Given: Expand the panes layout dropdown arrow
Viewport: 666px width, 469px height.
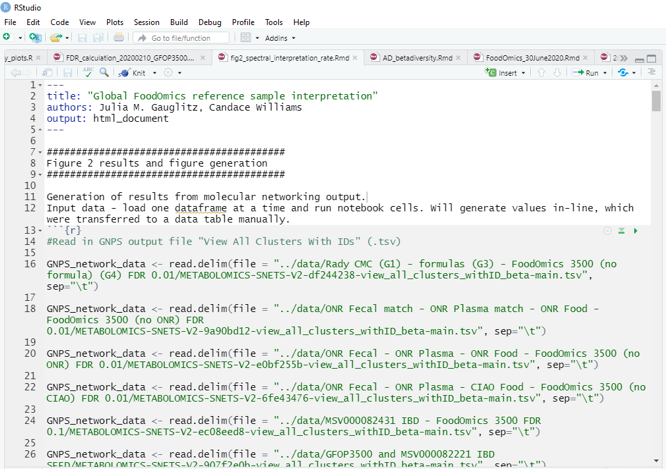Looking at the screenshot, I should point(257,38).
